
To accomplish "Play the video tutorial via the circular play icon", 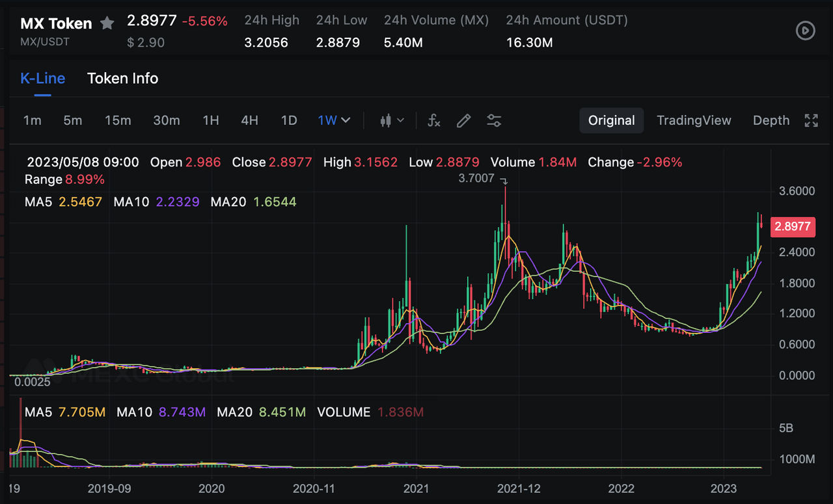I will coord(806,30).
